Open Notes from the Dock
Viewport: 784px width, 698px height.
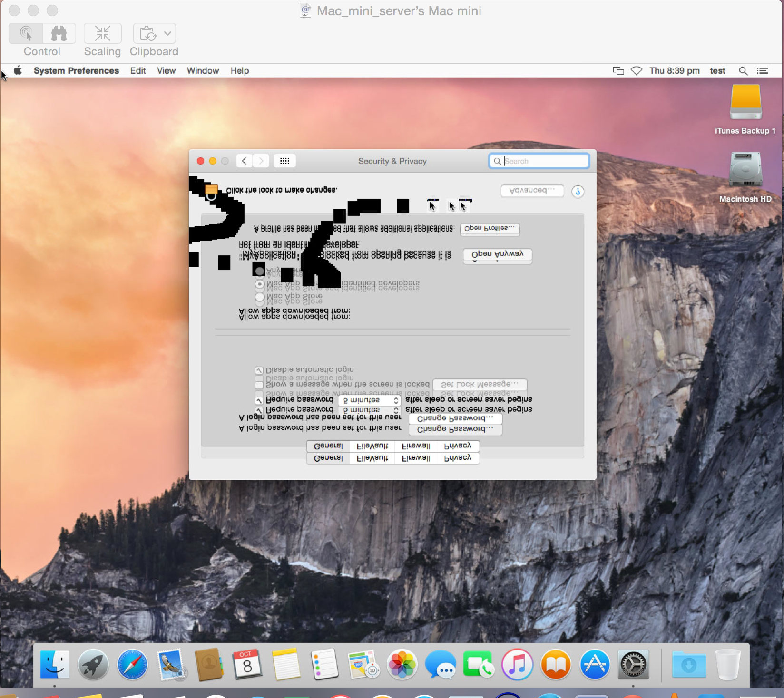coord(286,664)
